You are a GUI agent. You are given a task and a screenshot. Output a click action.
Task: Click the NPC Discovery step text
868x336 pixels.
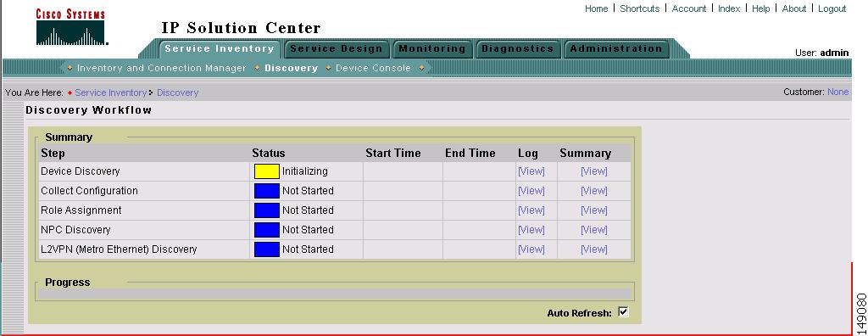coord(75,230)
